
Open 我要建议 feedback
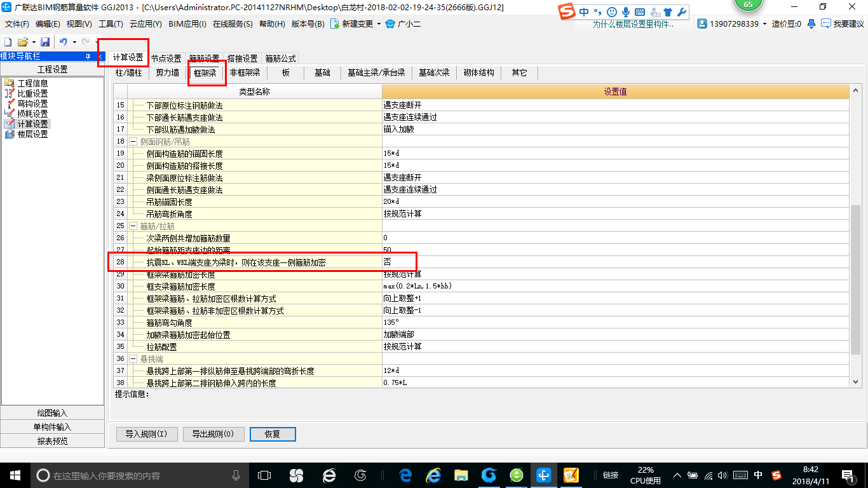(843, 24)
